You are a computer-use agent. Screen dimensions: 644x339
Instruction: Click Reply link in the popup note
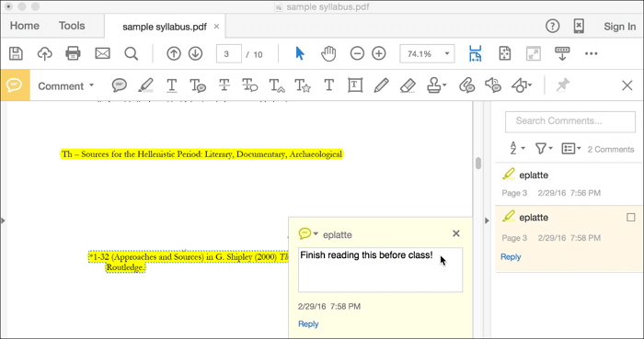[308, 323]
